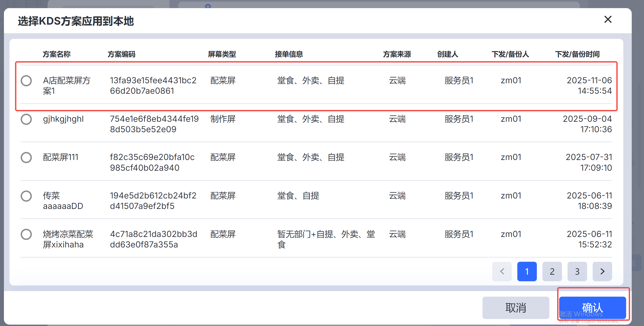Click the 2025-09-04 17:10:36 timestamp
The height and width of the screenshot is (326, 644).
coord(587,124)
